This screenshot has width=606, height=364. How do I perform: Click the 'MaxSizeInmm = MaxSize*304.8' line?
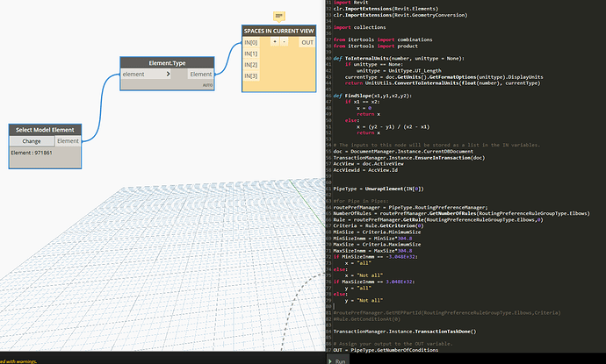372,251
